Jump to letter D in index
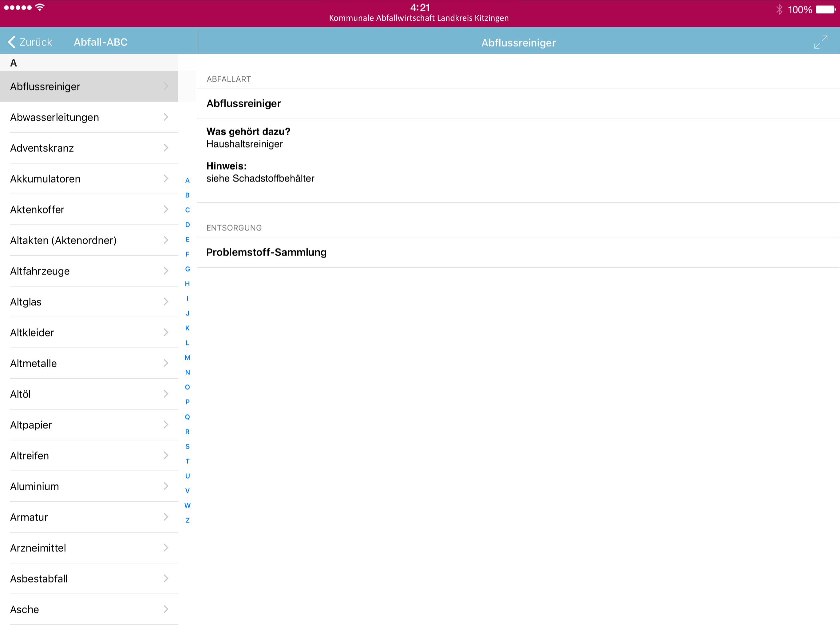Image resolution: width=840 pixels, height=630 pixels. tap(187, 225)
